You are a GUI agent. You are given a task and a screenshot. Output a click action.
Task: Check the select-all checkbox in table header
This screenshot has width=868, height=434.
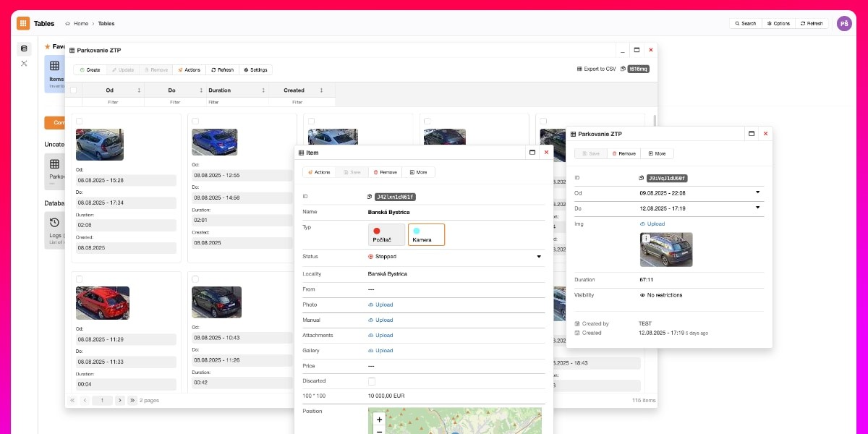[x=73, y=90]
